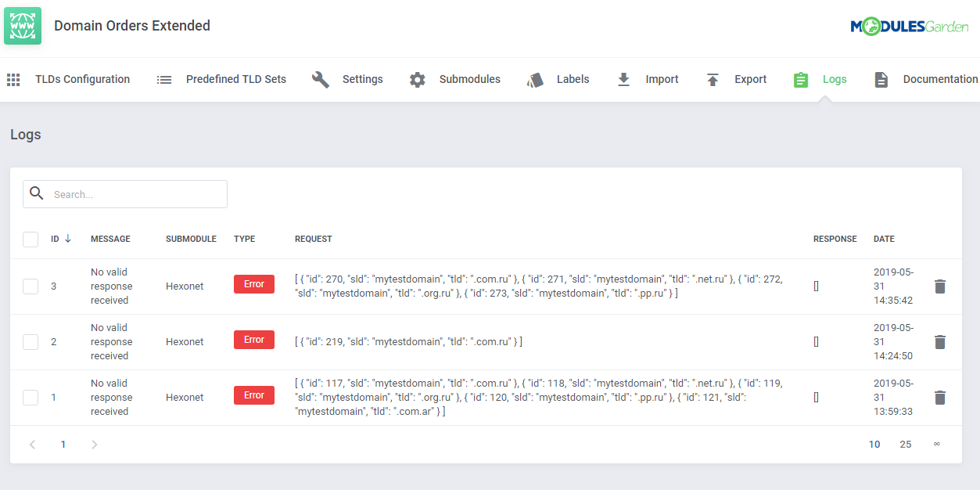Check the box for log ID 3

31,286
